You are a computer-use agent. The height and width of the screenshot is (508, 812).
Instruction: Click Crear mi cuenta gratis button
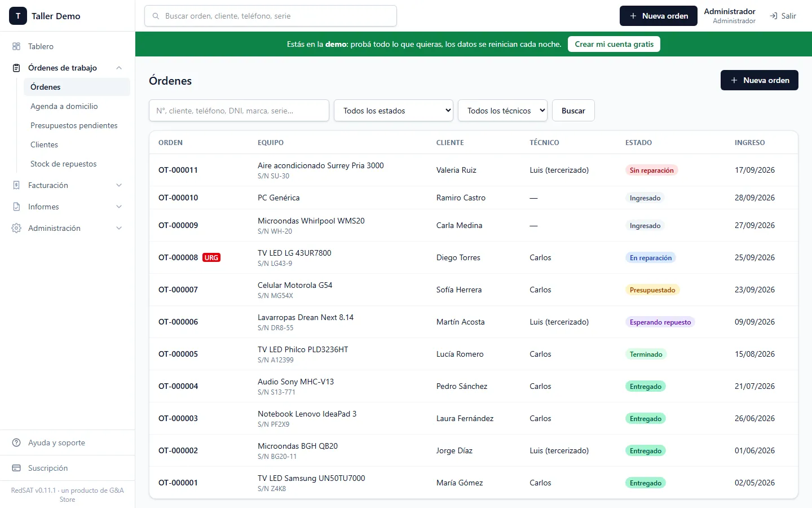click(x=614, y=44)
